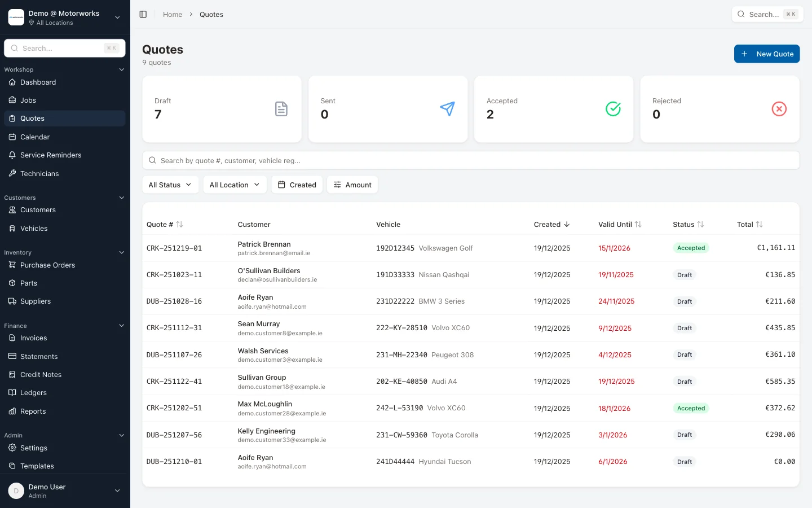Toggle the sidebar collapse icon
The width and height of the screenshot is (812, 508).
coord(143,14)
